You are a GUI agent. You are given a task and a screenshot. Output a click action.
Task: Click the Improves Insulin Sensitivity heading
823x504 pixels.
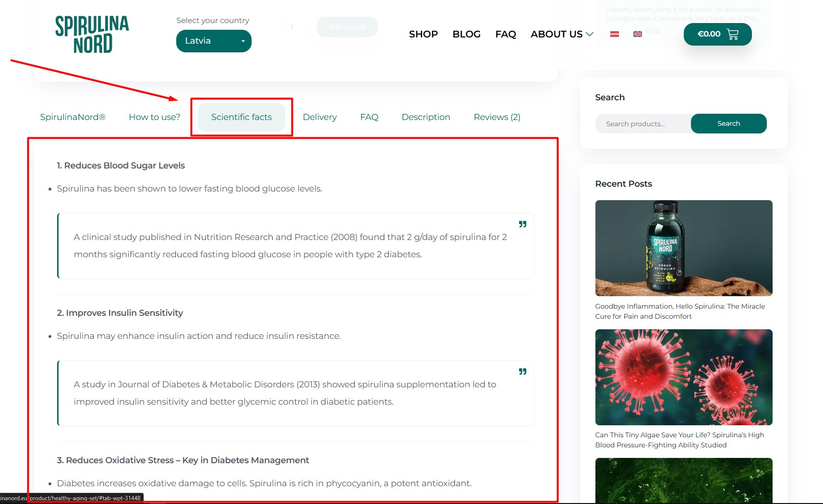(x=120, y=313)
